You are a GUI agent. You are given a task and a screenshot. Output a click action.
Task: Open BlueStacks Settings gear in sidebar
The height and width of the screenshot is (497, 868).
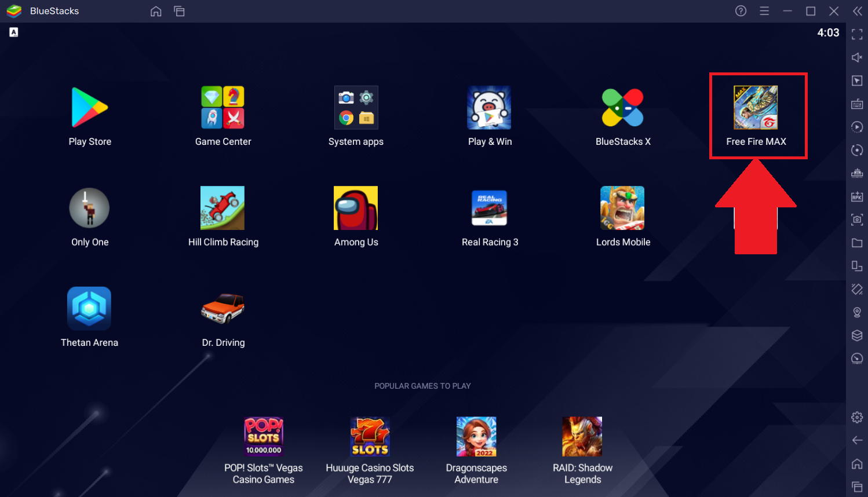(x=857, y=416)
